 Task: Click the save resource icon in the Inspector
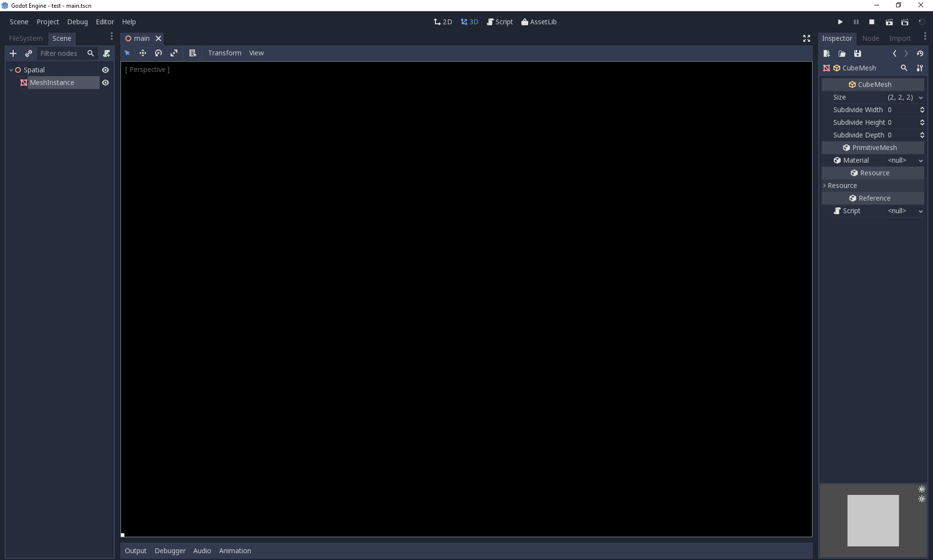(x=858, y=53)
